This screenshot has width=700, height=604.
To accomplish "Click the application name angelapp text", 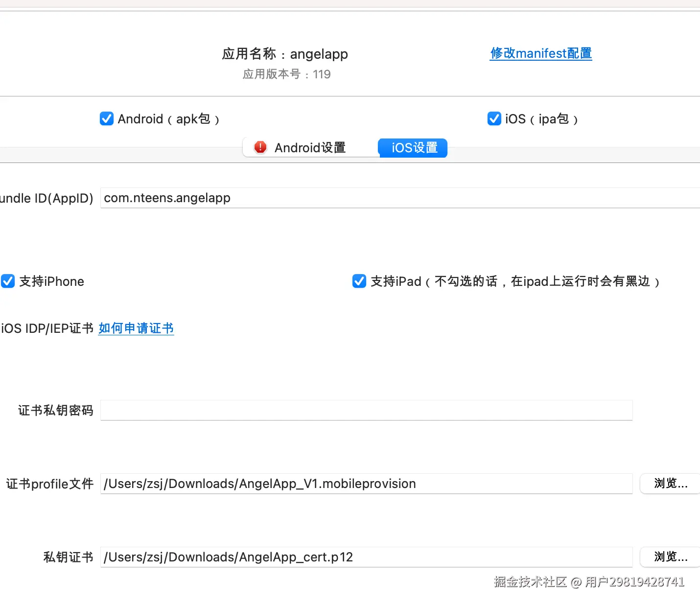I will coord(318,54).
